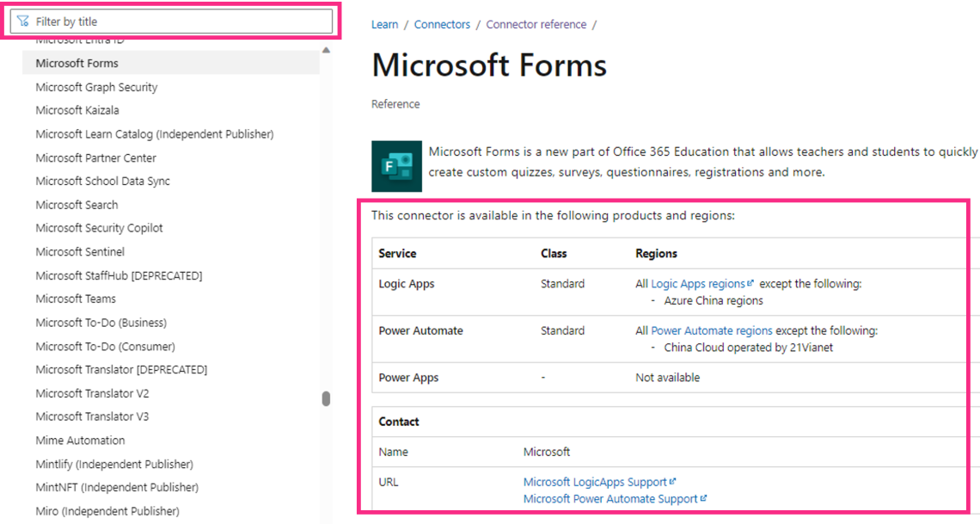Open the Power Automate regions link
The height and width of the screenshot is (524, 980).
711,330
